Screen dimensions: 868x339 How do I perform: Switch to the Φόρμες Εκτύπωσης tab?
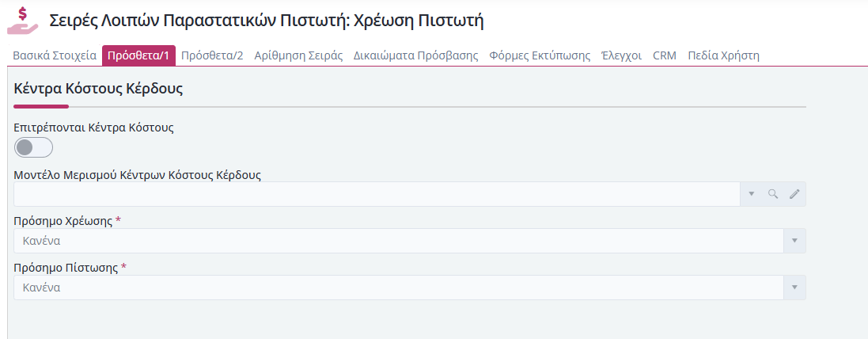(x=540, y=56)
